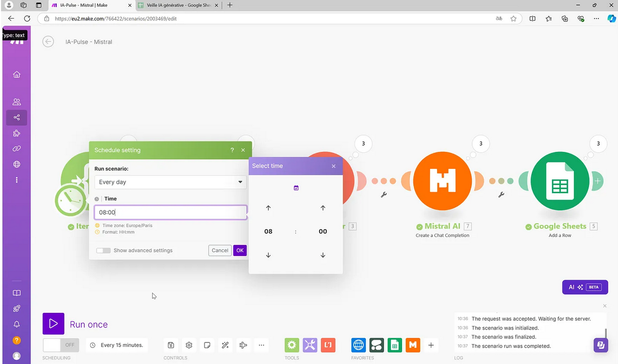Increase hours with the up arrow
618x364 pixels.
pos(269,208)
